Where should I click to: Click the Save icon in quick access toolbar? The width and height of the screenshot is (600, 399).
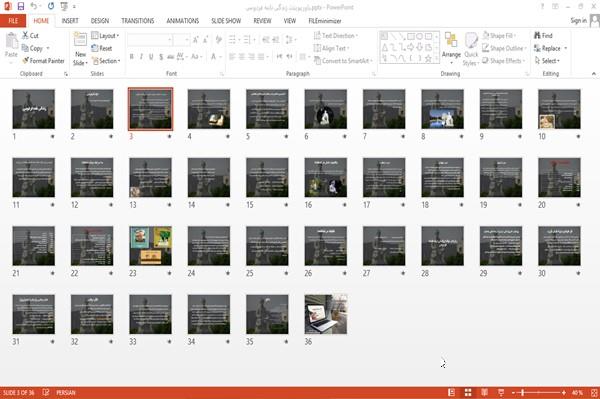(21, 6)
